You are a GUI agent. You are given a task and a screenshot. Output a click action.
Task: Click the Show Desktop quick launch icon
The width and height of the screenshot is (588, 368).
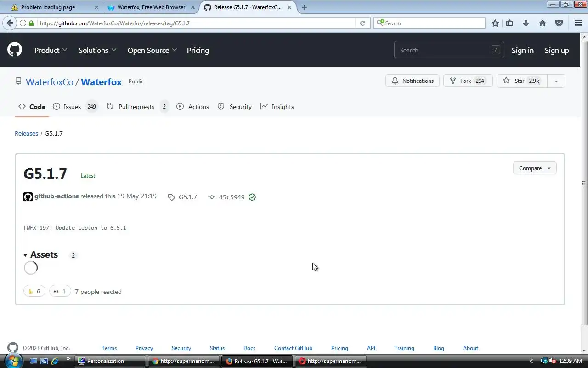tap(34, 361)
